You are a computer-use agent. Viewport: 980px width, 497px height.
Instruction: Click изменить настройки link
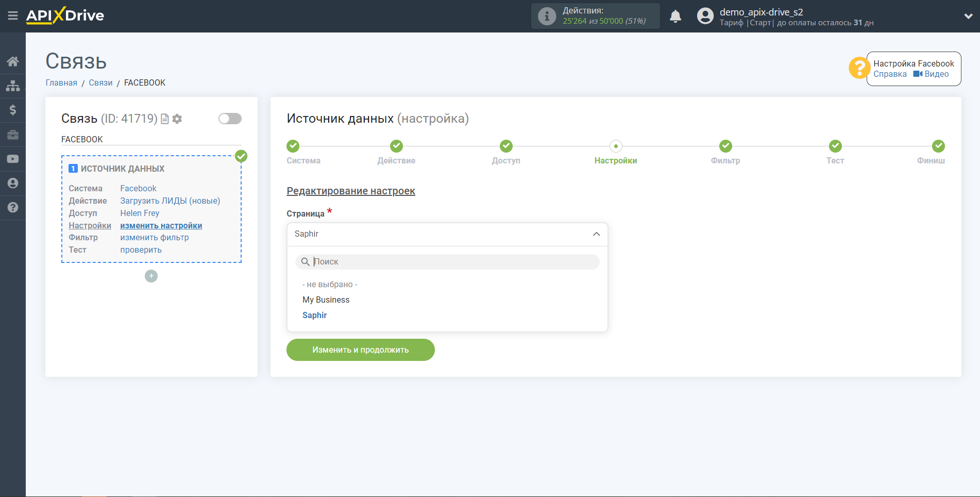(x=161, y=226)
